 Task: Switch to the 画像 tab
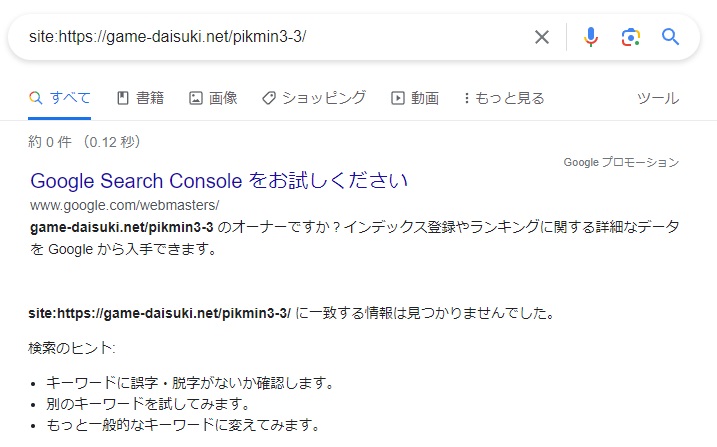click(x=214, y=98)
